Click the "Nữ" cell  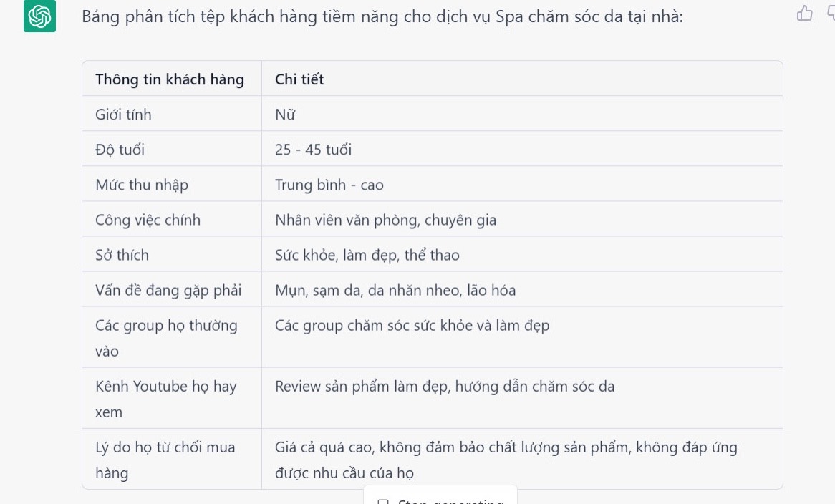(285, 115)
